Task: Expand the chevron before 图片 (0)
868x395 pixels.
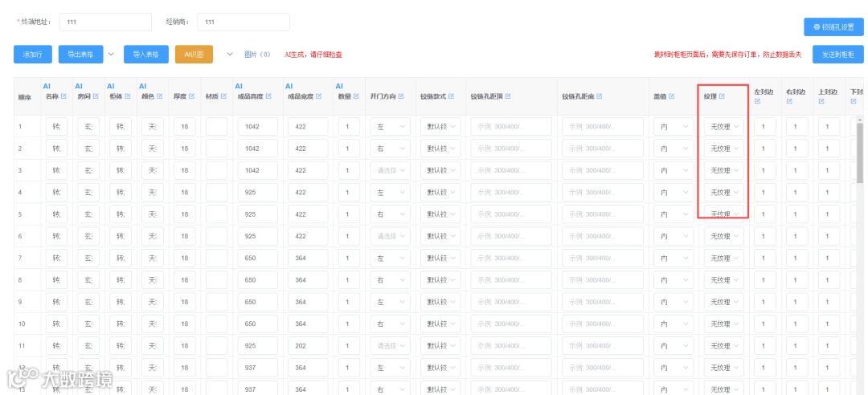Action: click(231, 55)
